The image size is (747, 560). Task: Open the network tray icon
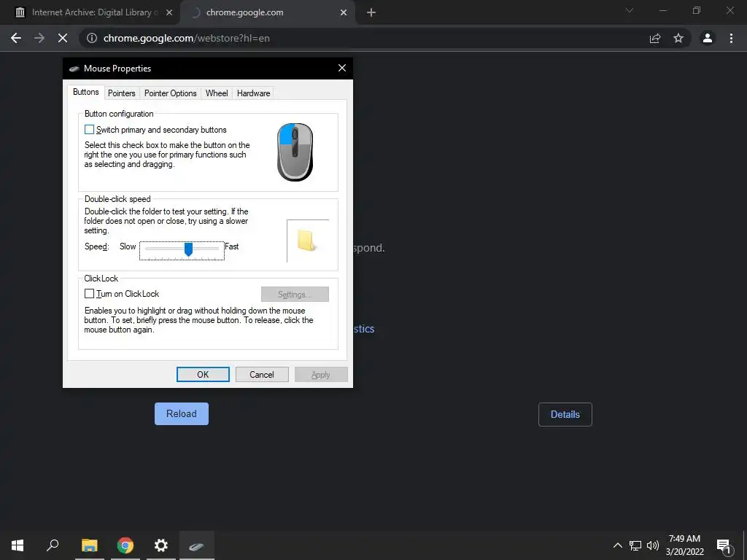click(x=635, y=545)
